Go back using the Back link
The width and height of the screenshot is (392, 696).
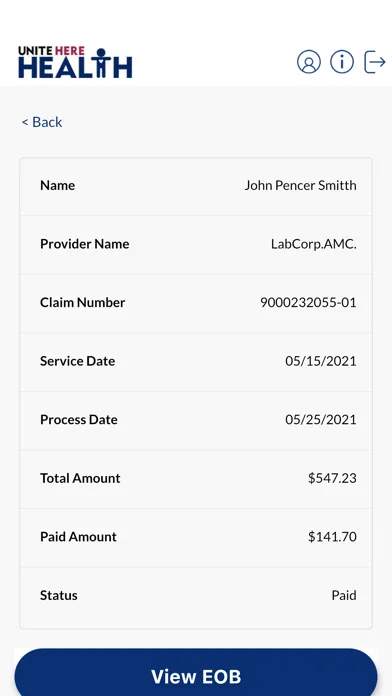[x=42, y=122]
